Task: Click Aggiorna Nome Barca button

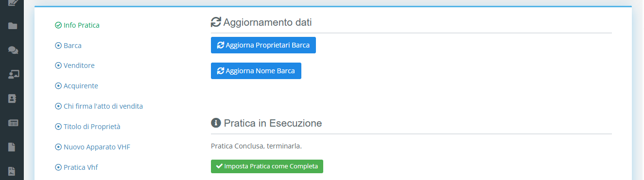Action: click(x=256, y=71)
